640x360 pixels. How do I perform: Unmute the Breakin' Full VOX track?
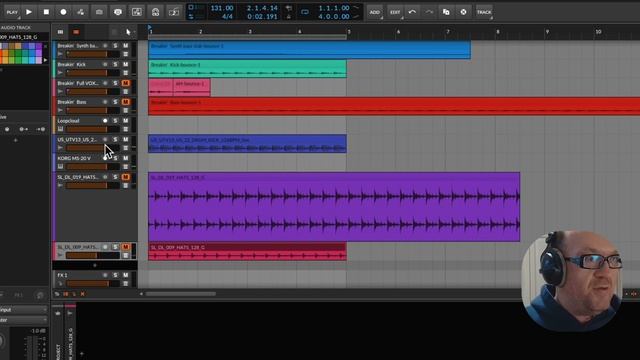point(125,83)
